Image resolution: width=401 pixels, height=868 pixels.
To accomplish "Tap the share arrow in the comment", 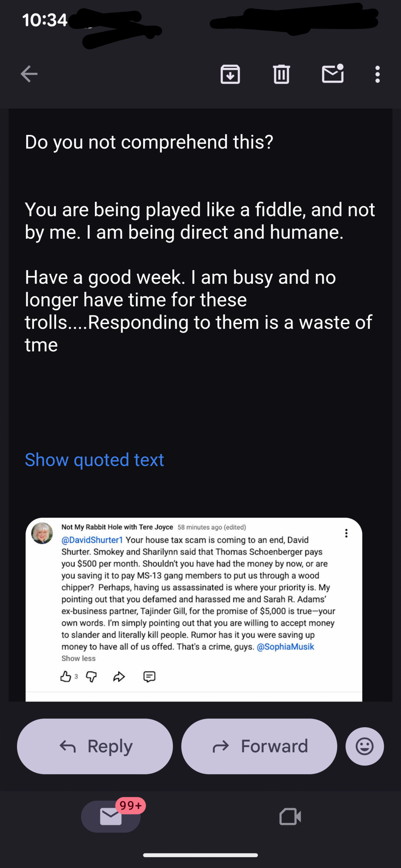I will pyautogui.click(x=119, y=677).
